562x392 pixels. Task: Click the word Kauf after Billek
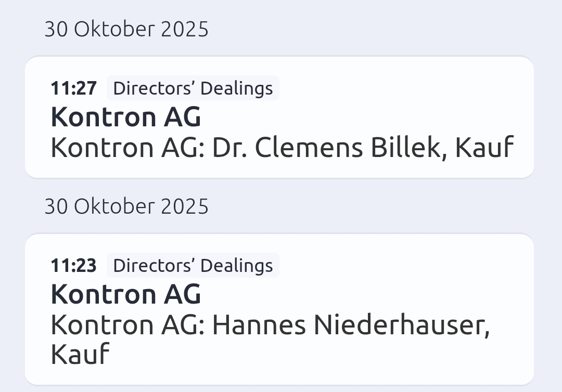(x=484, y=148)
